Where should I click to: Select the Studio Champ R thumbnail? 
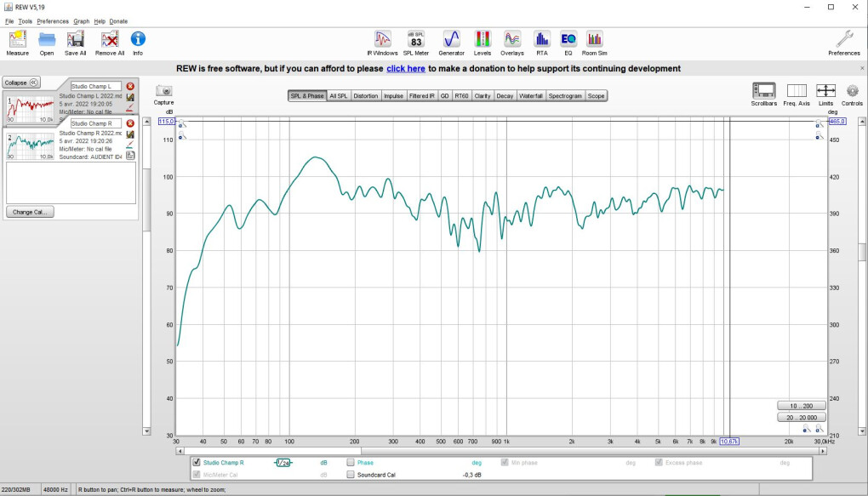click(31, 146)
